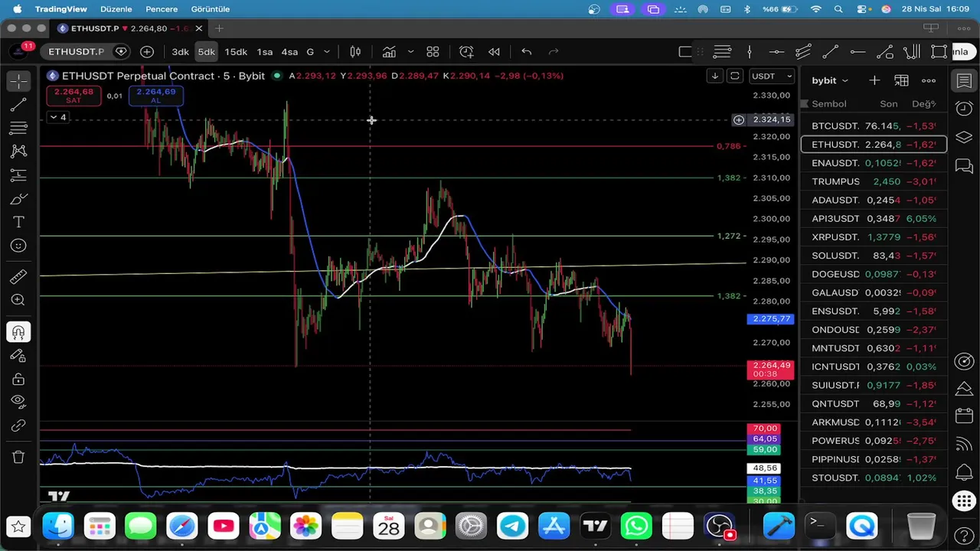Add symbol to compare with plus icon
This screenshot has height=551, width=980.
click(147, 51)
